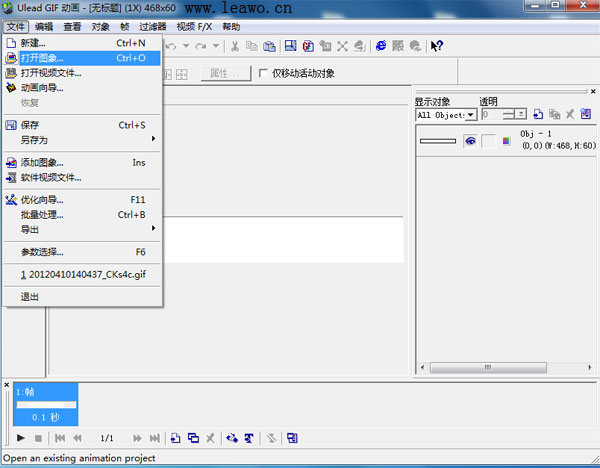The width and height of the screenshot is (600, 468).
Task: Click the delete object X in object panel
Action: click(570, 114)
